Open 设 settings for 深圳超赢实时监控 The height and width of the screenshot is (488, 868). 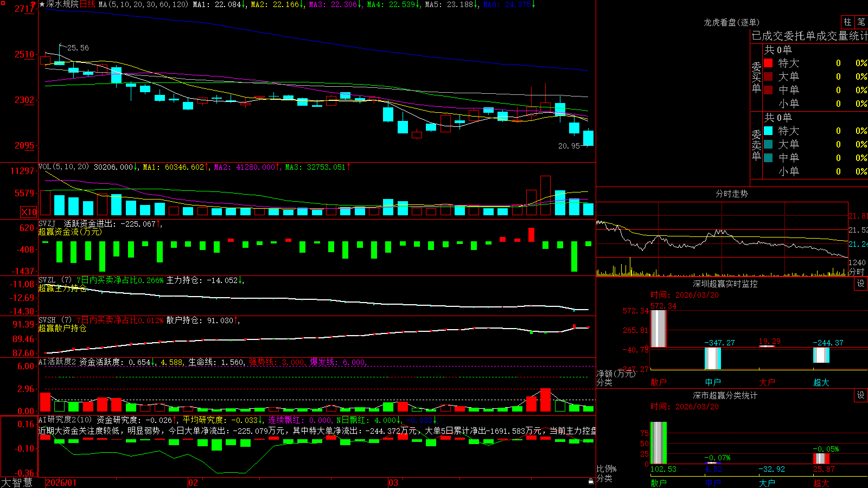coord(861,284)
